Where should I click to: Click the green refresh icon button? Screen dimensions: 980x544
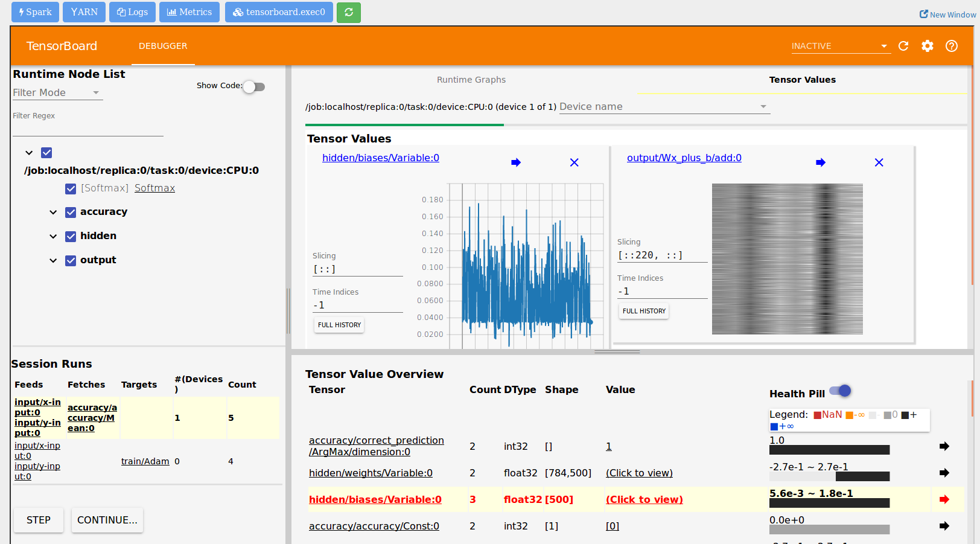tap(349, 12)
